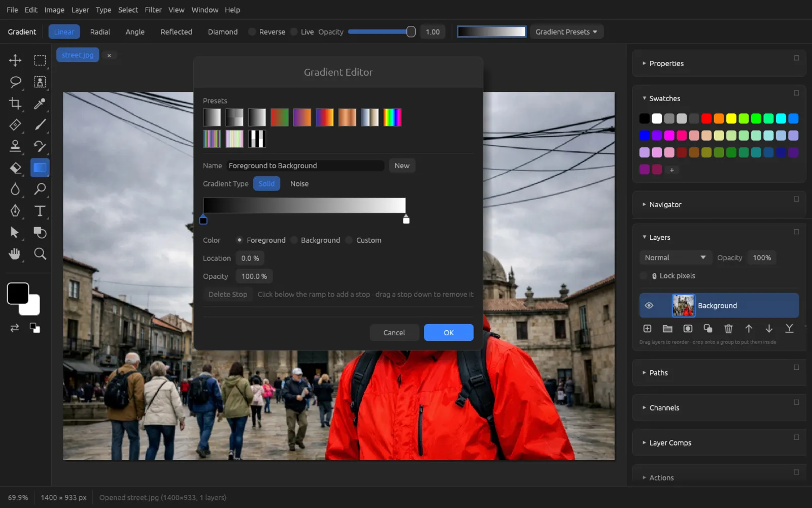Image resolution: width=812 pixels, height=508 pixels.
Task: Open the Normal blend mode dropdown
Action: [675, 258]
